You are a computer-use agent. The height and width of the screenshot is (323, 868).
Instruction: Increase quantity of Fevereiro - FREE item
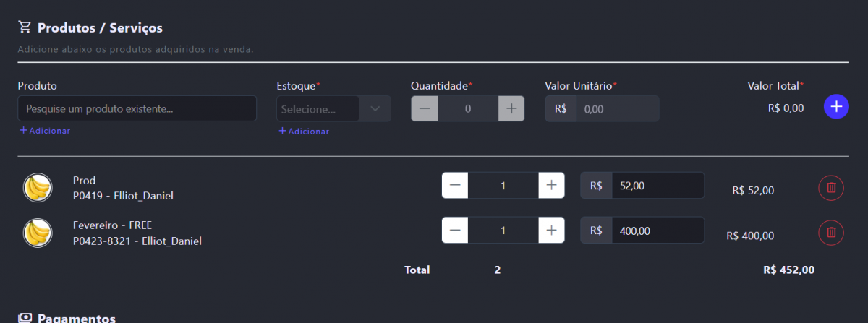coord(551,231)
